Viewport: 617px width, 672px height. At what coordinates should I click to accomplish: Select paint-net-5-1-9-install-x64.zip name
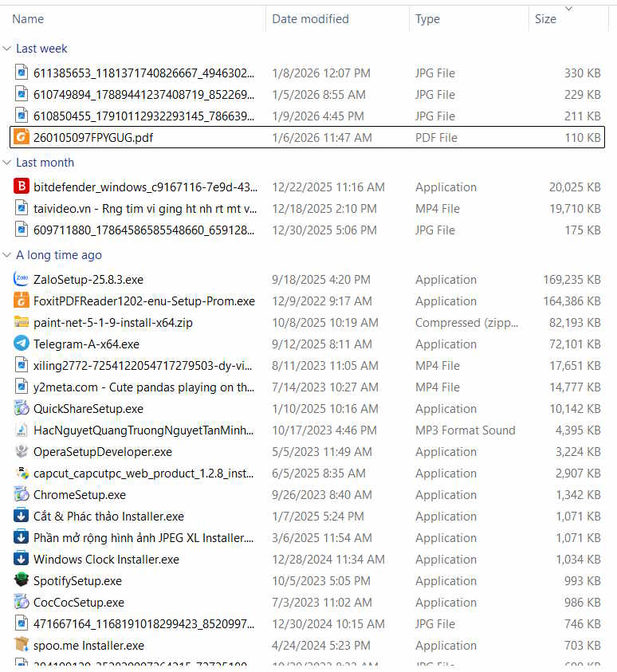point(113,322)
